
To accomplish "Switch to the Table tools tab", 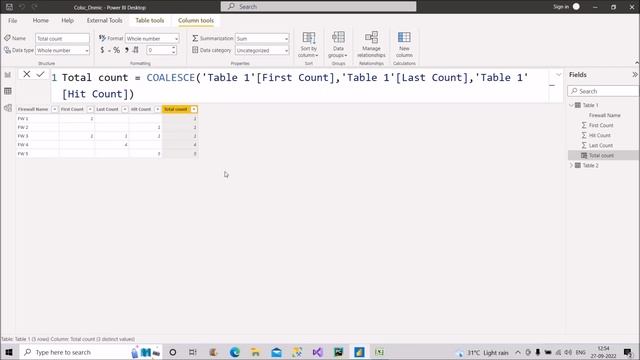I will [150, 20].
